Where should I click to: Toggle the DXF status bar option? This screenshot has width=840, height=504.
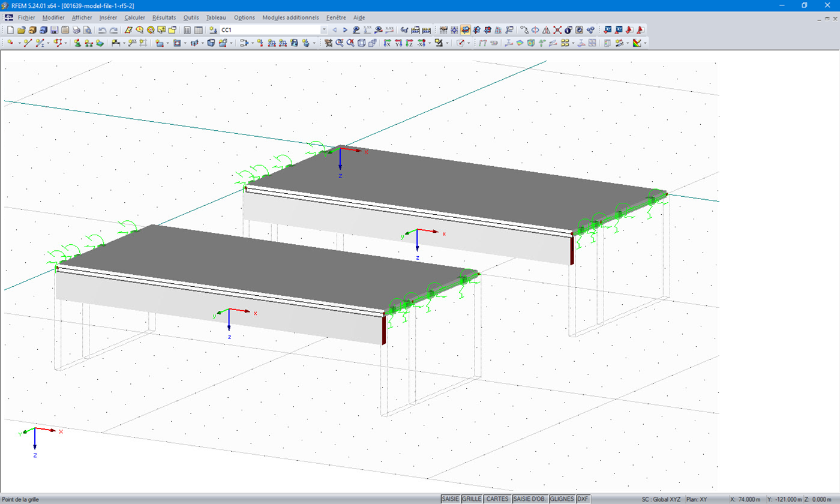click(583, 499)
